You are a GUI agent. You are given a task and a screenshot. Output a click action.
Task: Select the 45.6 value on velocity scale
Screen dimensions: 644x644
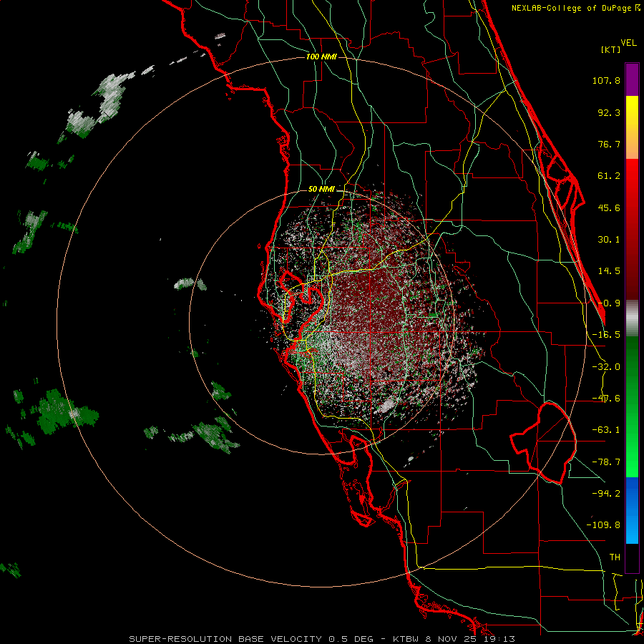point(609,208)
